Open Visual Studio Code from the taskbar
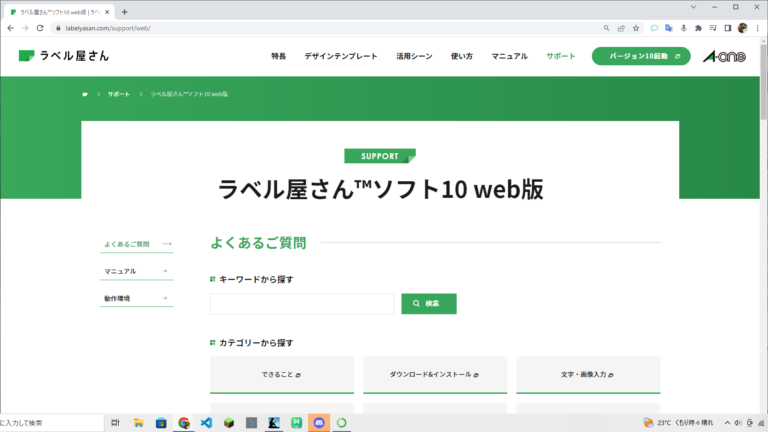Image resolution: width=768 pixels, height=432 pixels. pos(206,423)
